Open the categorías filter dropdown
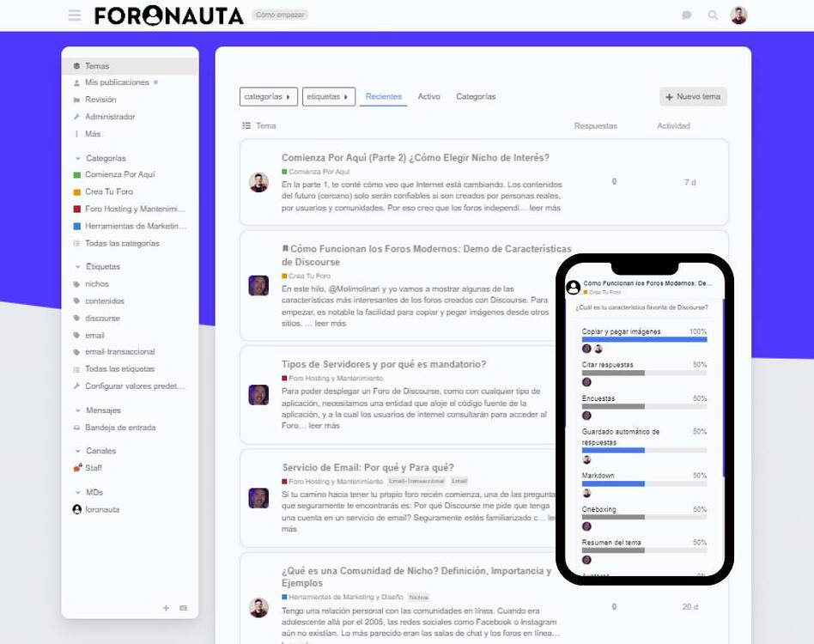The height and width of the screenshot is (644, 814). (266, 96)
